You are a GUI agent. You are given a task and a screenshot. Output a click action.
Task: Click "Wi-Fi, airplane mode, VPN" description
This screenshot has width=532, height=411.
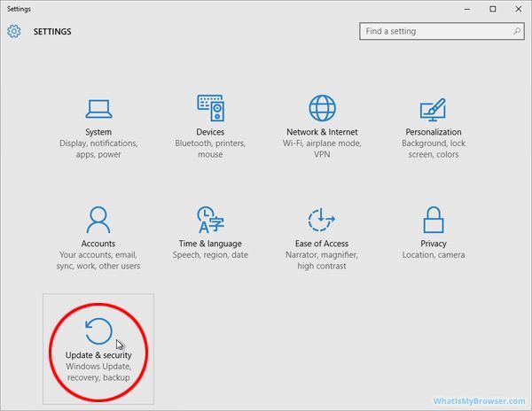pyautogui.click(x=322, y=149)
